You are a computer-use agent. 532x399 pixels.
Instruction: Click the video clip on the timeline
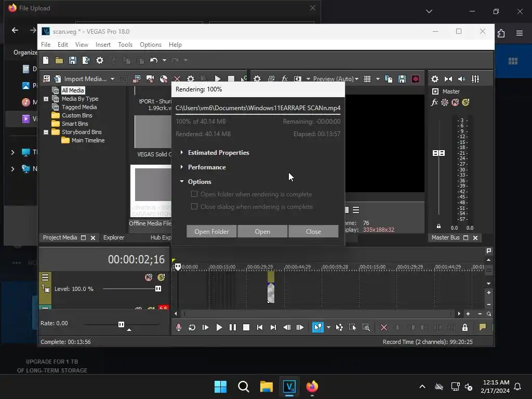coord(271,292)
